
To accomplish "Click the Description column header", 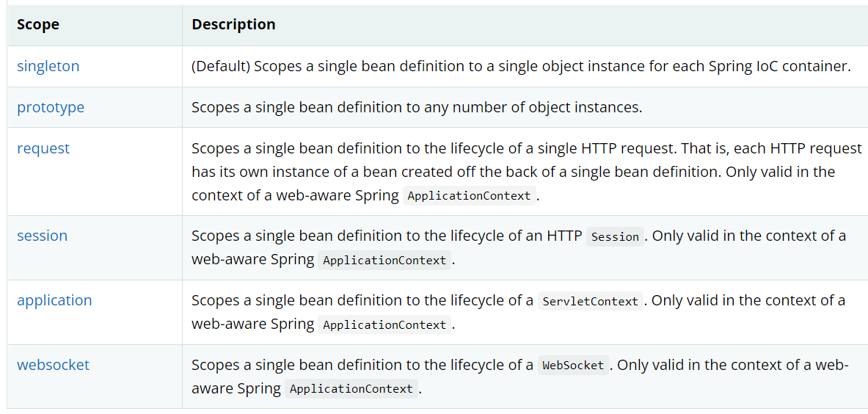I will coord(233,25).
